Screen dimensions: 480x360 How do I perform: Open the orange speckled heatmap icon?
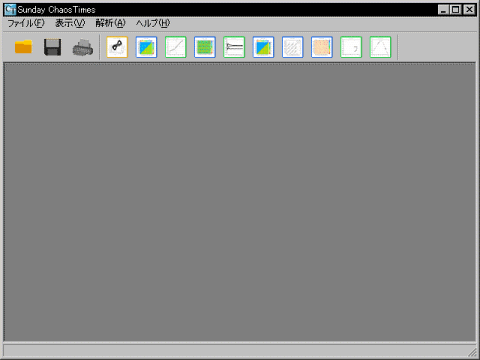coord(322,47)
